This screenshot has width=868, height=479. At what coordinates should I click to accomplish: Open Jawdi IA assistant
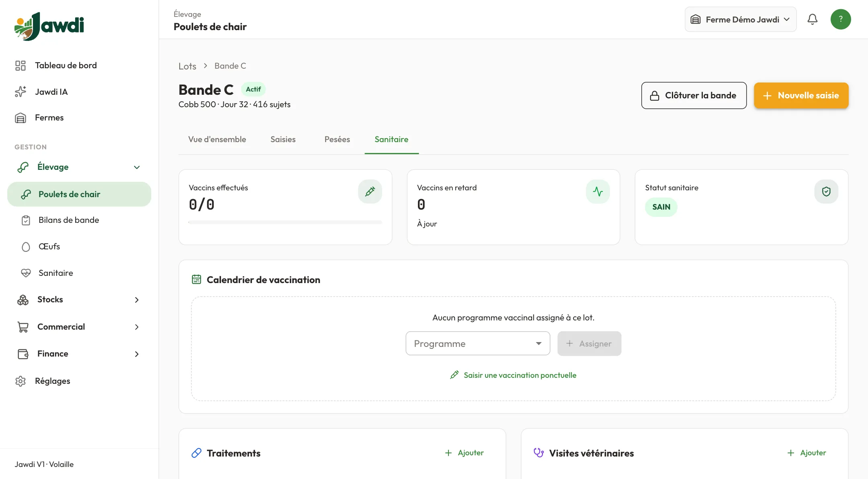[79, 92]
